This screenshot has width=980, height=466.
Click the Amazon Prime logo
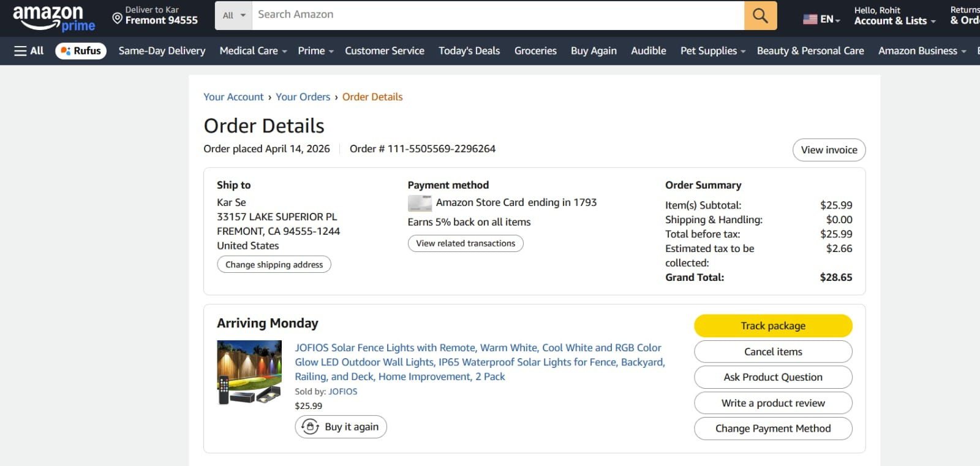point(53,17)
